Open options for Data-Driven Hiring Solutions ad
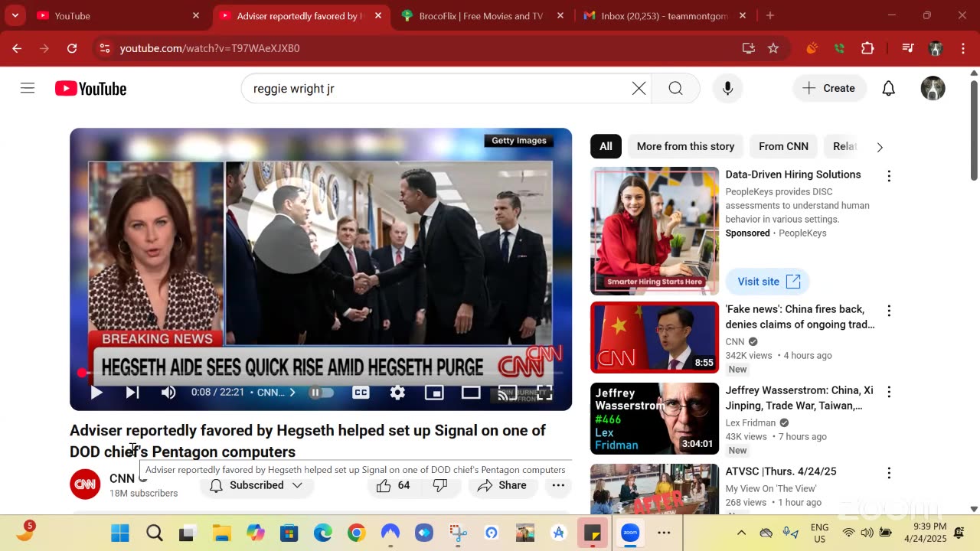980x551 pixels. coord(889,176)
